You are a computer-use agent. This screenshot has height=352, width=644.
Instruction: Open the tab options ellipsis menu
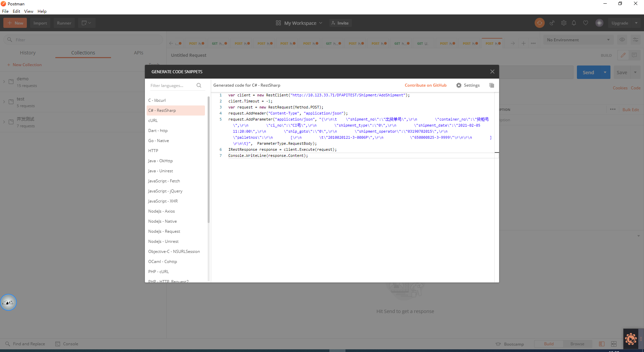point(533,43)
